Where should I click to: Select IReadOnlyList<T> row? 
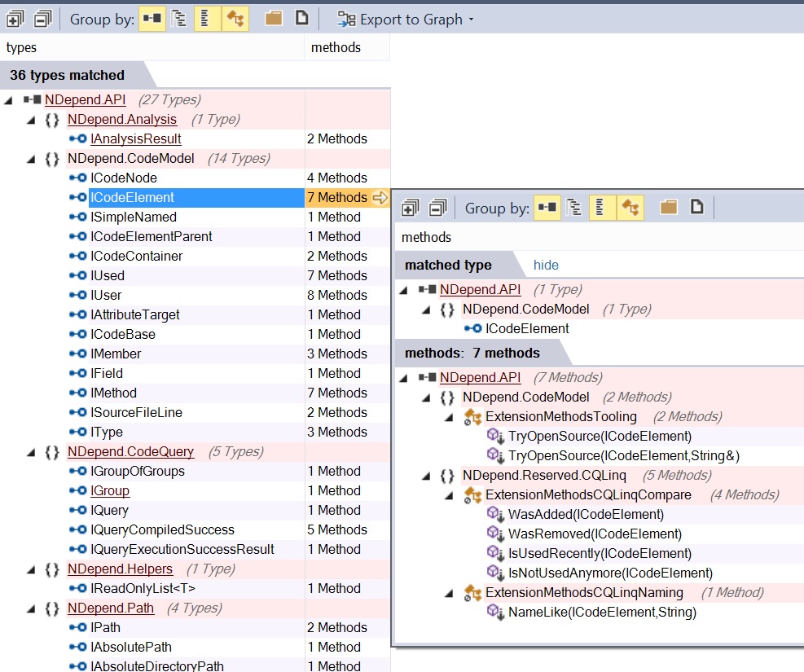coord(143,588)
